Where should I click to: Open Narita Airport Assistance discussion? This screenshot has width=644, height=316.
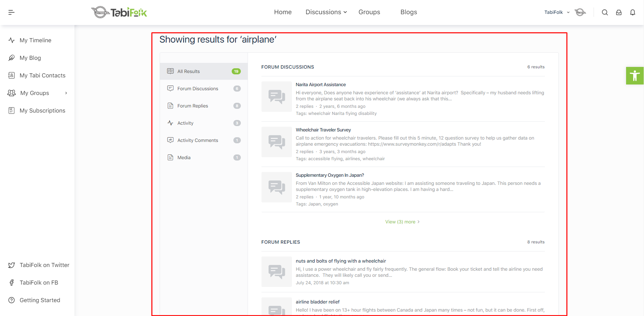point(321,84)
